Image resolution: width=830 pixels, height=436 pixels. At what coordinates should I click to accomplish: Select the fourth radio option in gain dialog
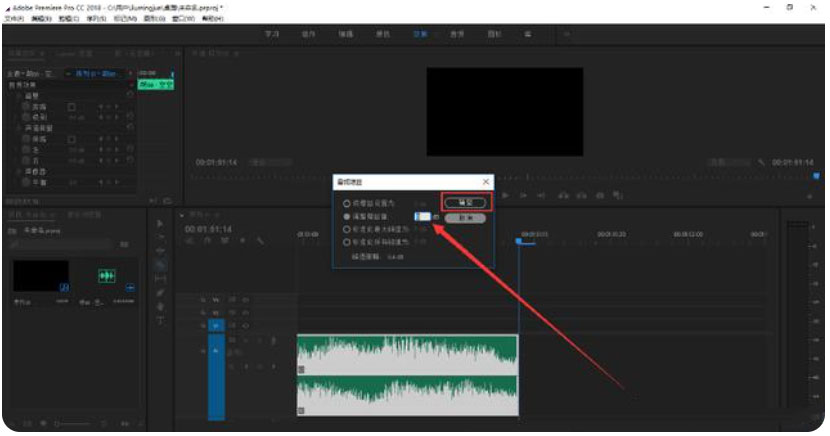point(347,242)
